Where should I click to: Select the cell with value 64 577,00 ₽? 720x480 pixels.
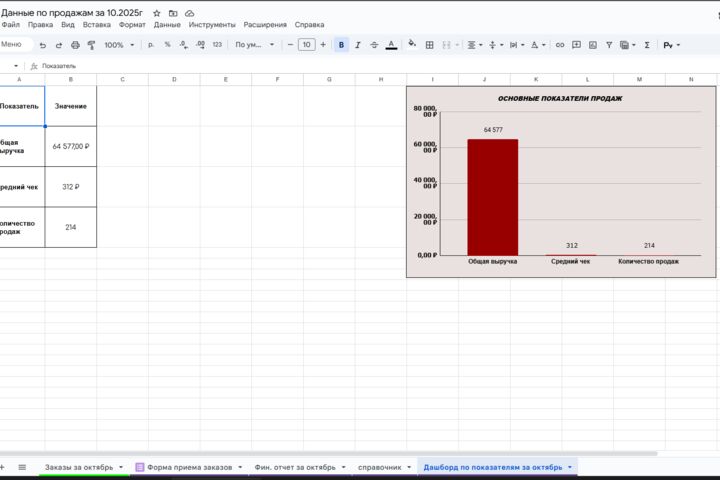click(71, 147)
